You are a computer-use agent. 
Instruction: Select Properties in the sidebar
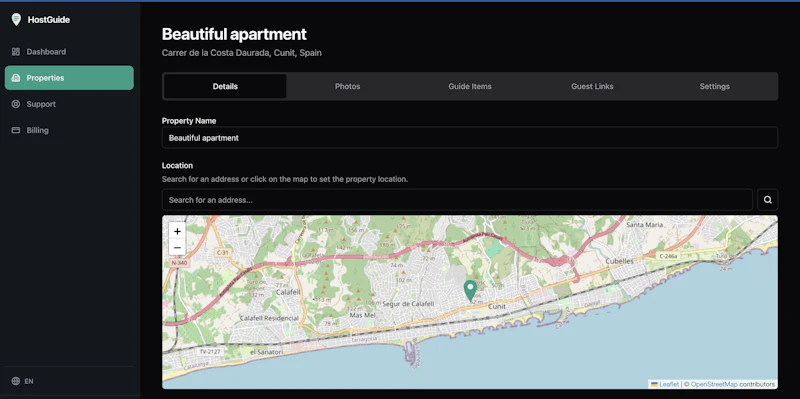pos(69,78)
